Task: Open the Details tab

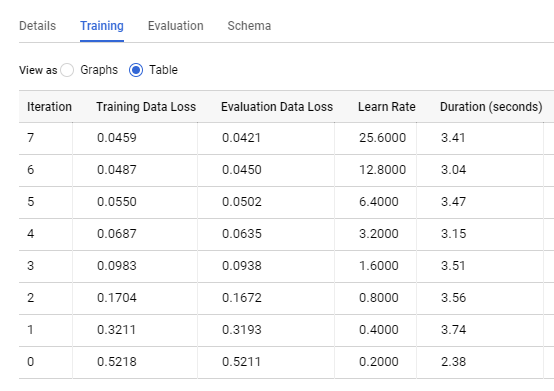Action: click(37, 26)
